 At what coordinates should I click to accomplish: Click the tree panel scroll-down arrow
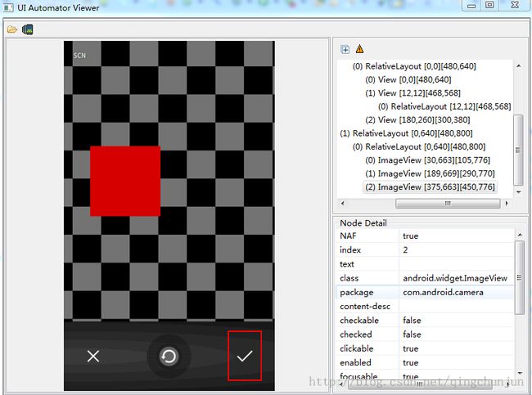[x=518, y=192]
